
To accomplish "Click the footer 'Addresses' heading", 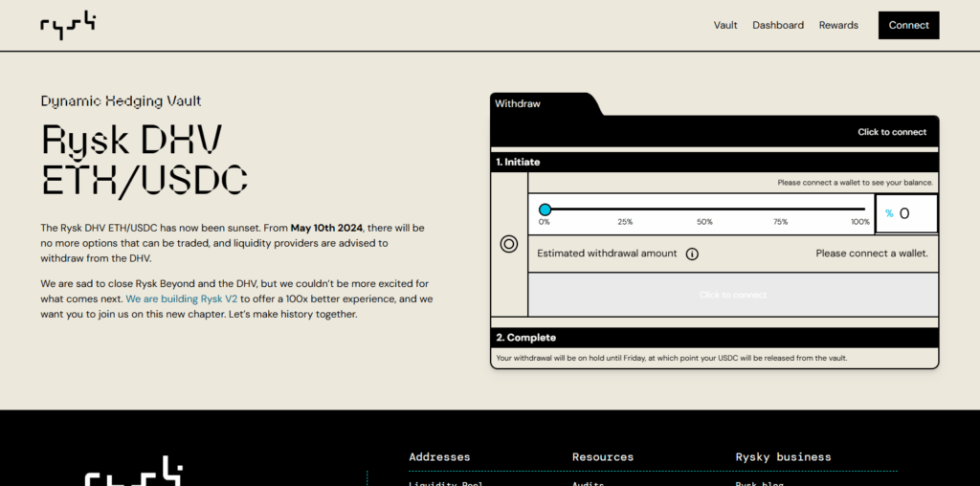I will 439,457.
